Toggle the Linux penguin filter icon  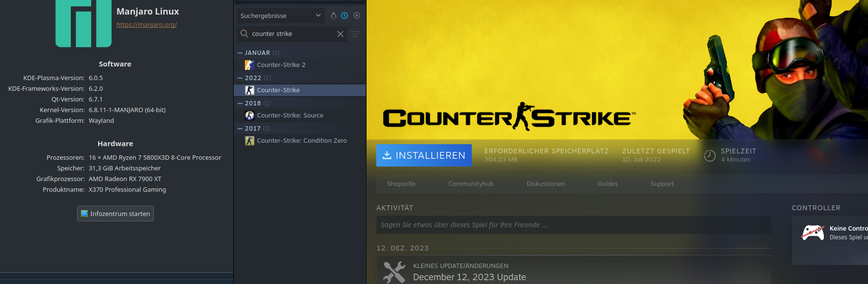point(333,16)
